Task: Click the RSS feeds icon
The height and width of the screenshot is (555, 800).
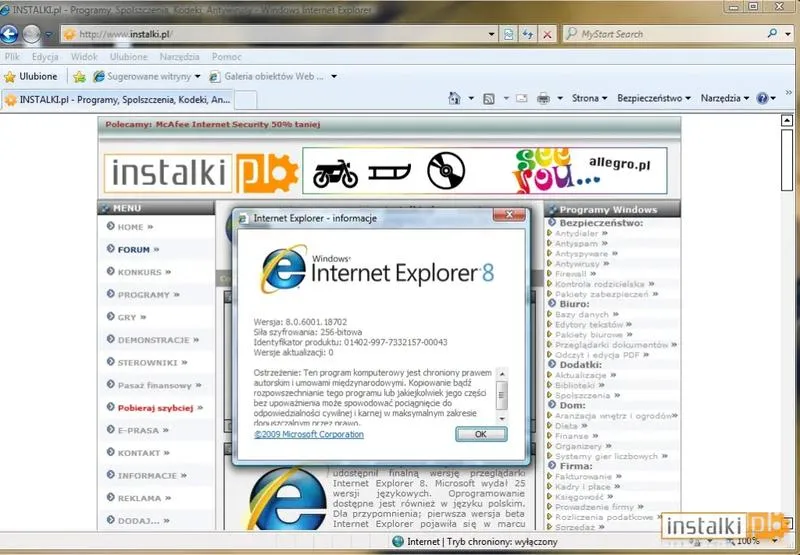Action: pyautogui.click(x=488, y=98)
